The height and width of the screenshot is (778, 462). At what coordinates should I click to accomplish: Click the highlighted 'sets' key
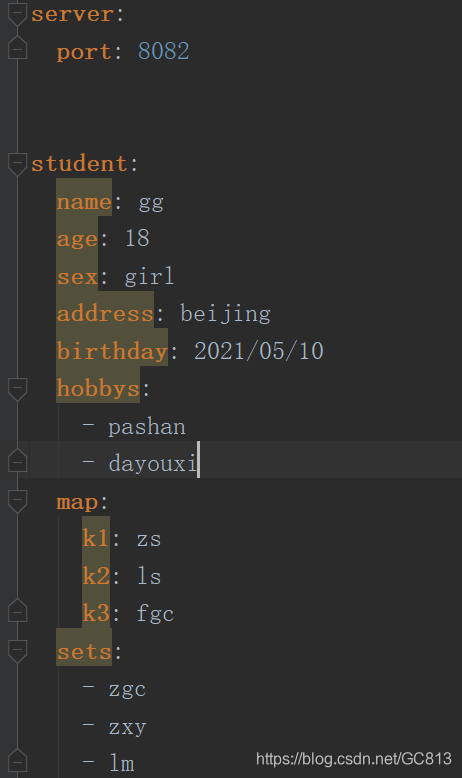pos(84,652)
